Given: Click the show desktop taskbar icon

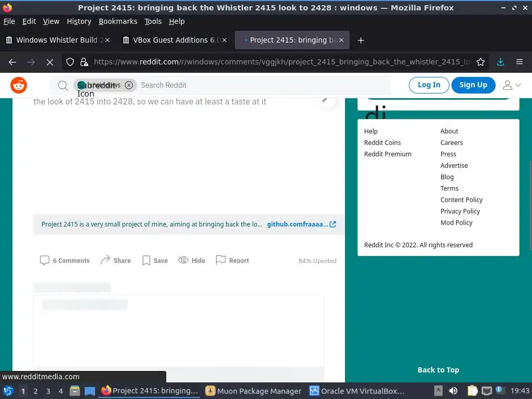Looking at the screenshot, I should pyautogui.click(x=89, y=391).
